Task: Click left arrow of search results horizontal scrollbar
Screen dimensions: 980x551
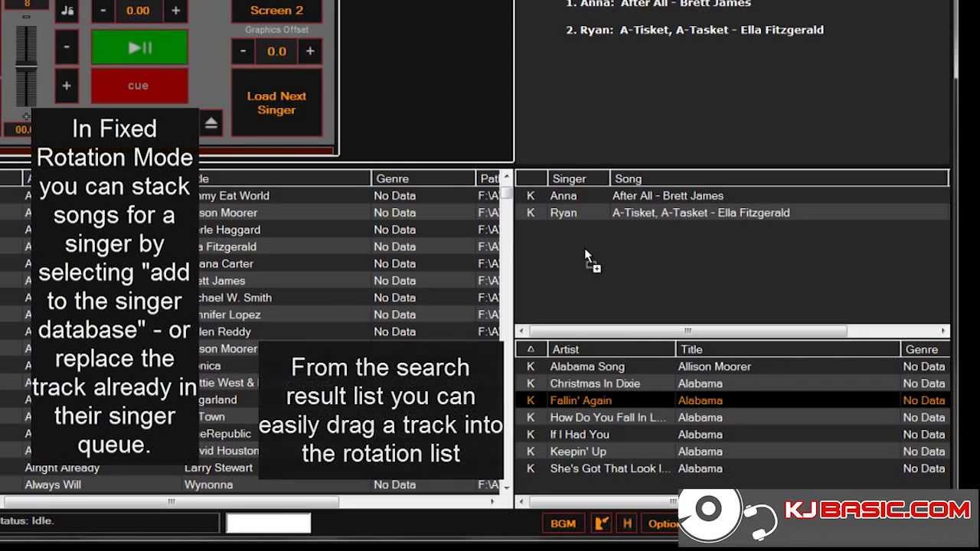Action: tap(521, 502)
